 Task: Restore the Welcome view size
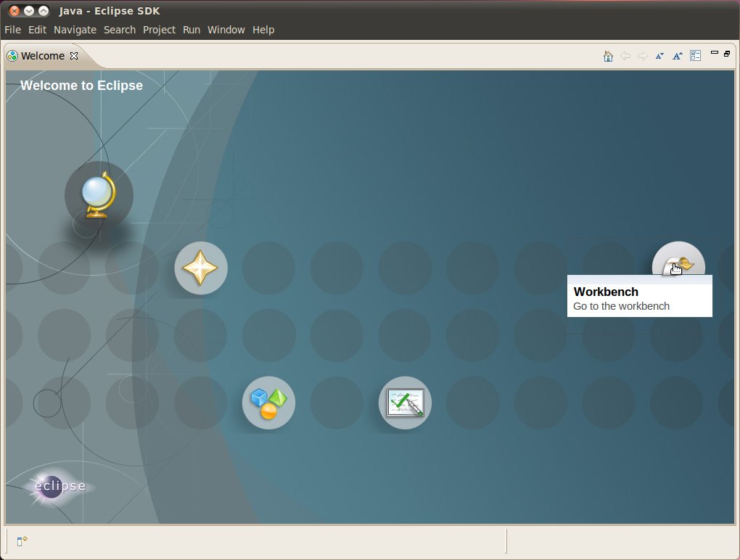pyautogui.click(x=727, y=53)
